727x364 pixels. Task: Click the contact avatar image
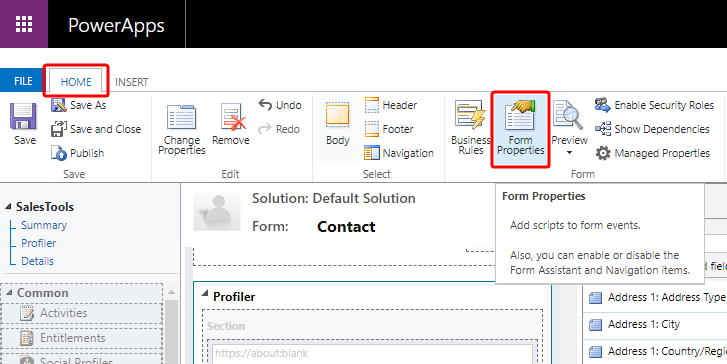pos(217,209)
